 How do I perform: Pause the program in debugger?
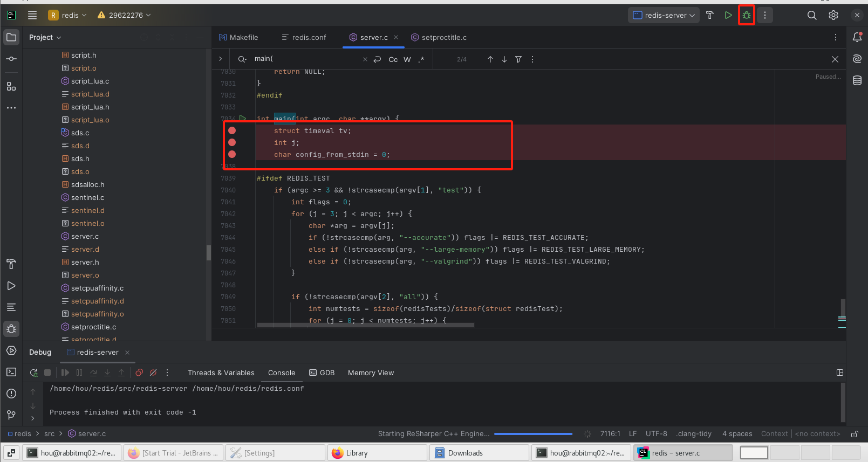click(x=79, y=373)
